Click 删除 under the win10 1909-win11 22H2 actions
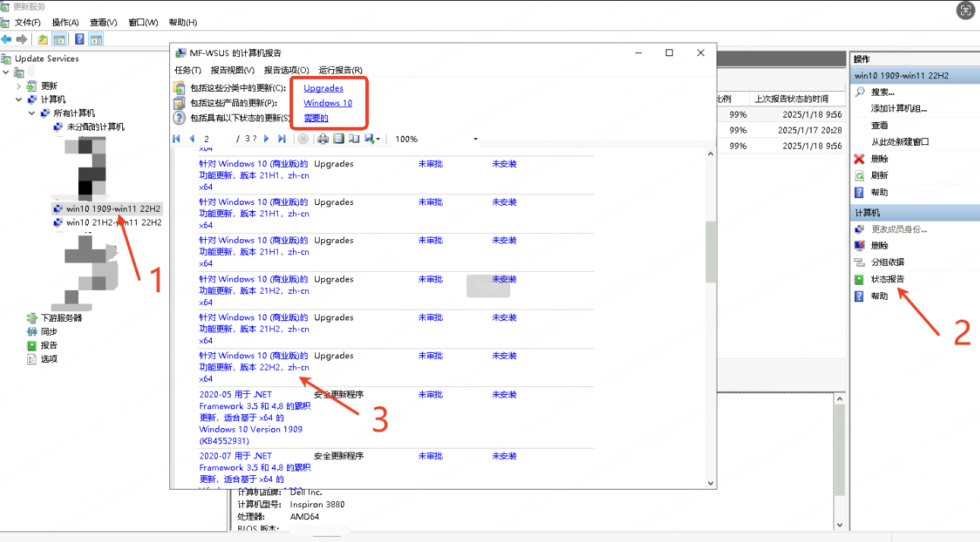The width and height of the screenshot is (980, 542). [x=879, y=159]
